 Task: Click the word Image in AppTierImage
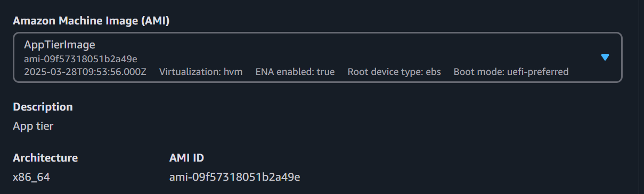click(x=80, y=45)
